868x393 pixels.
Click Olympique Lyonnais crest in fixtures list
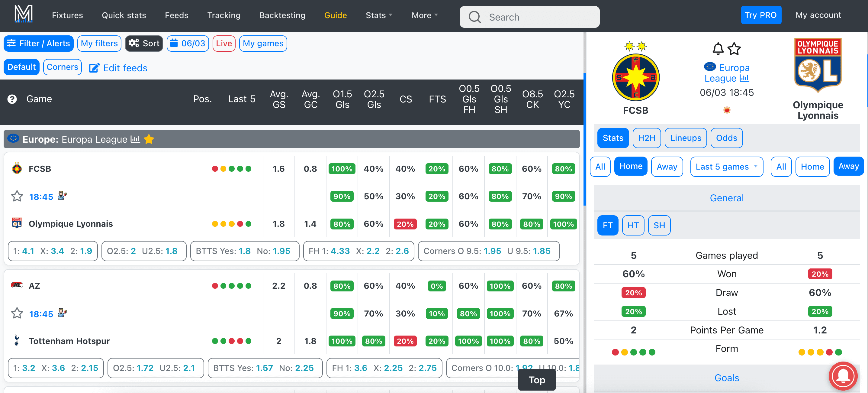point(17,223)
